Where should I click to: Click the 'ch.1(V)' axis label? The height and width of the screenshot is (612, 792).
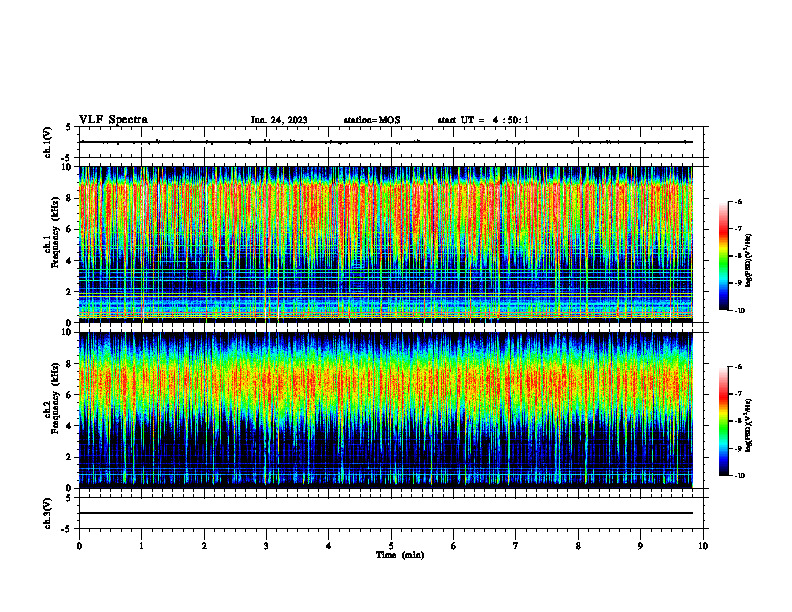tap(47, 142)
